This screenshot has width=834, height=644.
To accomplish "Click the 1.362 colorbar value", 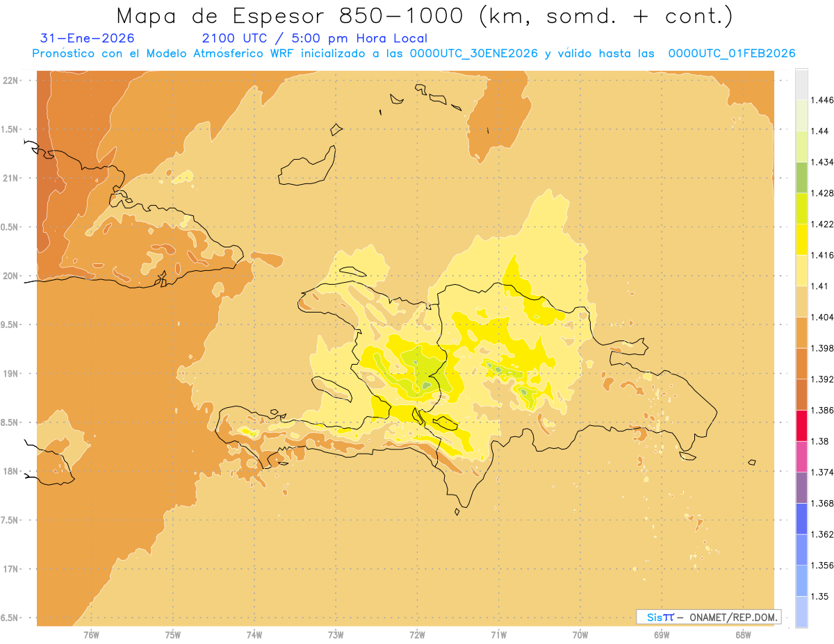I will point(822,534).
